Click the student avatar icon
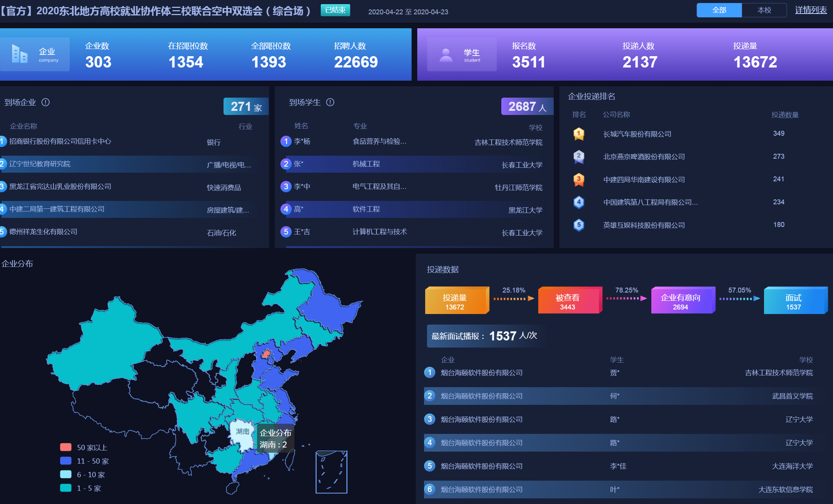Screen dimensions: 833x504 click(446, 55)
